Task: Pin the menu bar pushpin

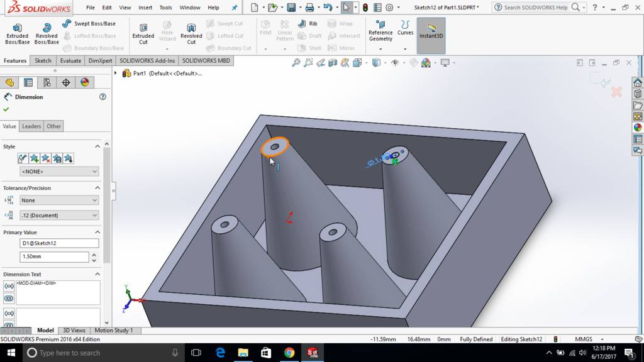Action: point(235,8)
